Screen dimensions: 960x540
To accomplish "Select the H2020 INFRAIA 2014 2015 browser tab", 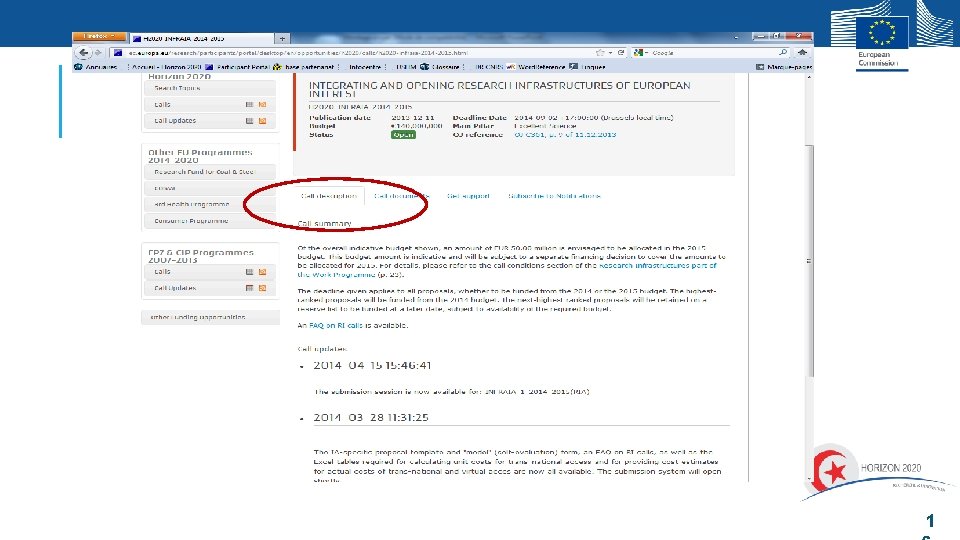I will point(201,39).
